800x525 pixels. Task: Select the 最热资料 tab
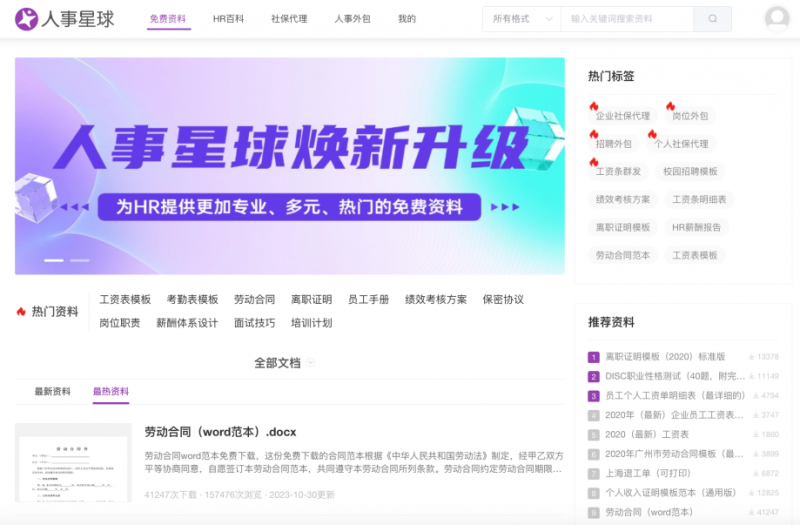tap(110, 391)
